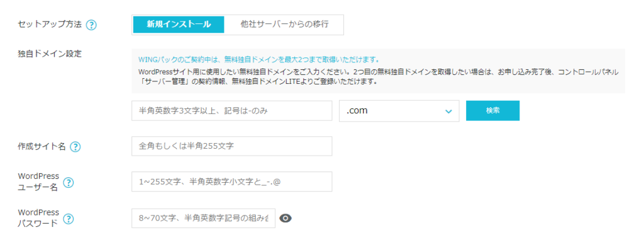
Task: Click the WordPress パスワード label
Action: pyautogui.click(x=38, y=218)
